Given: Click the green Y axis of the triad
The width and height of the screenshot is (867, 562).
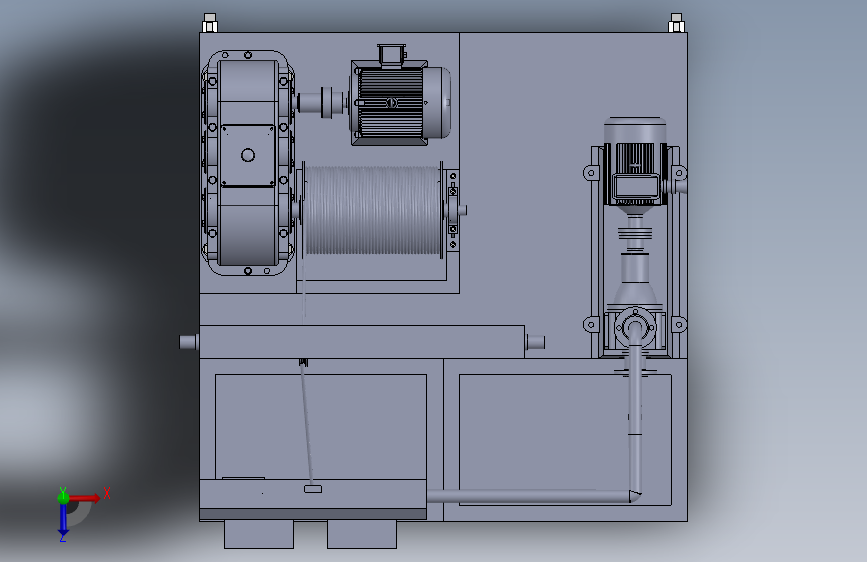Looking at the screenshot, I should coord(63,497).
